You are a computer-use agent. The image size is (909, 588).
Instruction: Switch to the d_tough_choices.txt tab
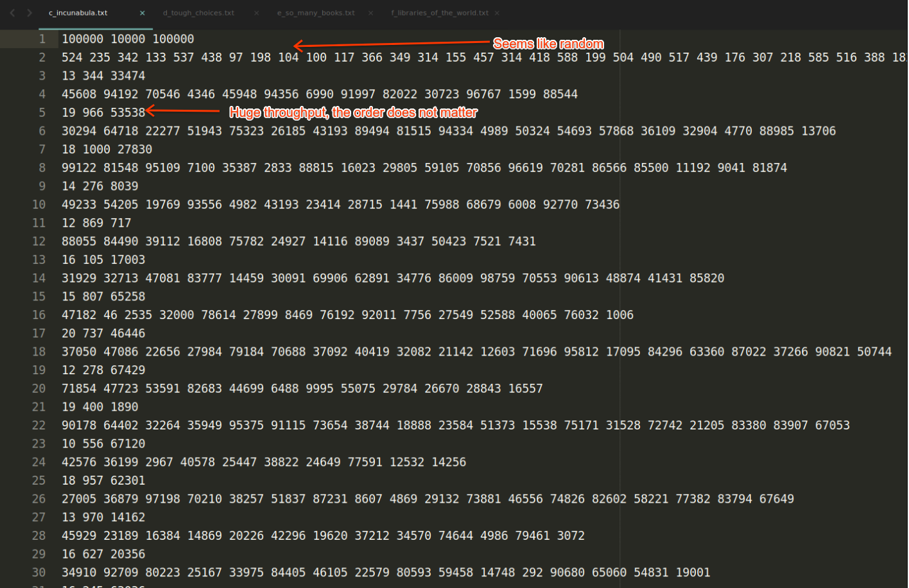click(198, 12)
